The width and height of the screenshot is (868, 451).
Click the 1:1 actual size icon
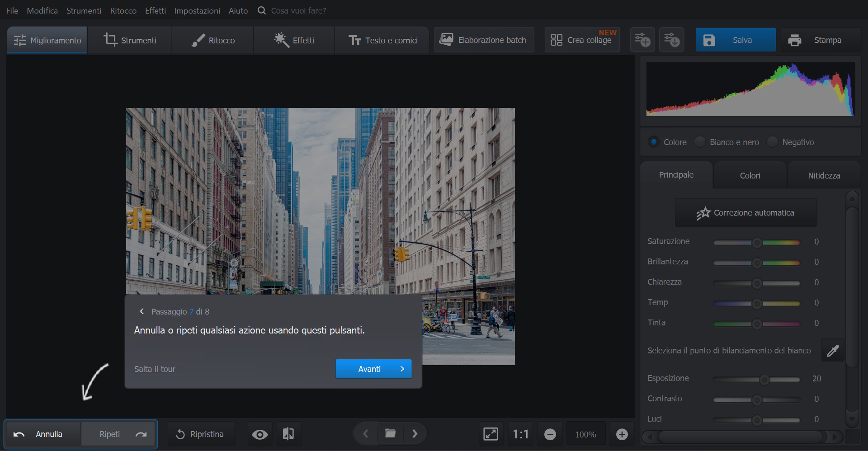coord(520,434)
